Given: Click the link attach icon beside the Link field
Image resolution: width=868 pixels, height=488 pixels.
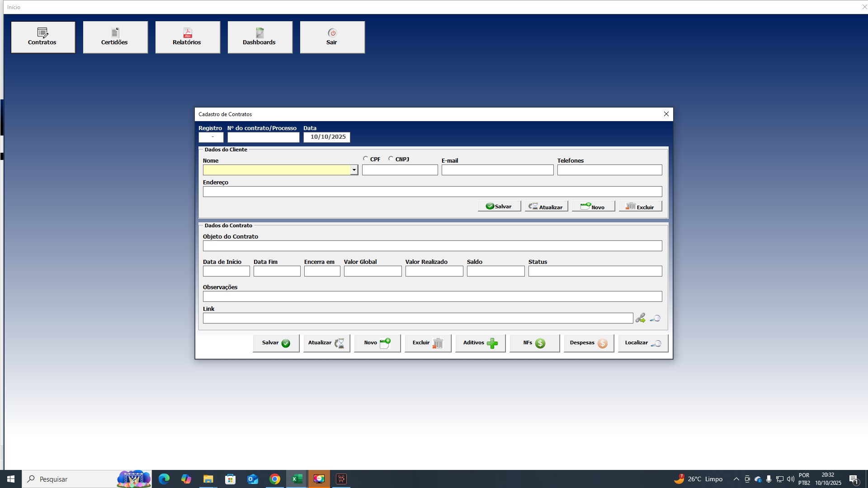Looking at the screenshot, I should click(640, 318).
